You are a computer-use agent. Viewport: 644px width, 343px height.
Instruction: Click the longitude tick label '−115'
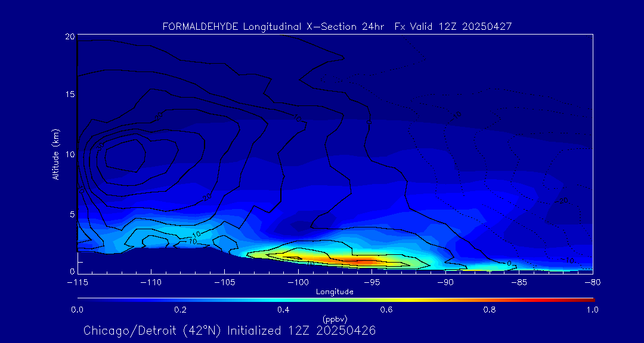pos(77,283)
